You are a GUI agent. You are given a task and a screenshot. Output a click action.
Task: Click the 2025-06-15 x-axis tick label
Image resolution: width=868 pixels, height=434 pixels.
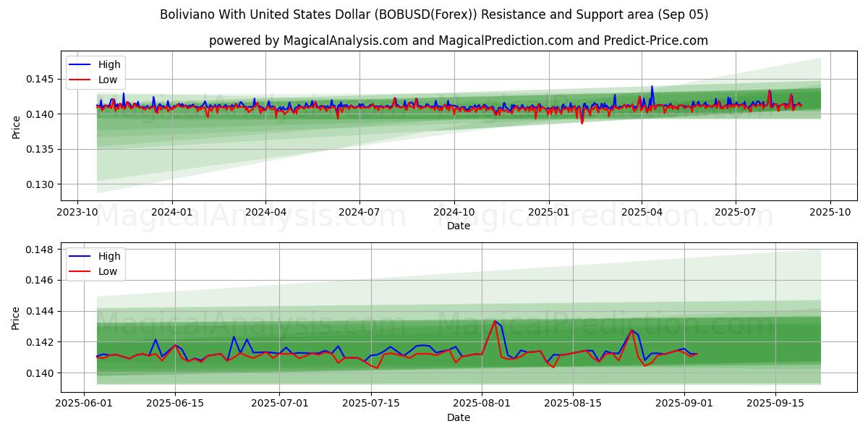click(175, 404)
